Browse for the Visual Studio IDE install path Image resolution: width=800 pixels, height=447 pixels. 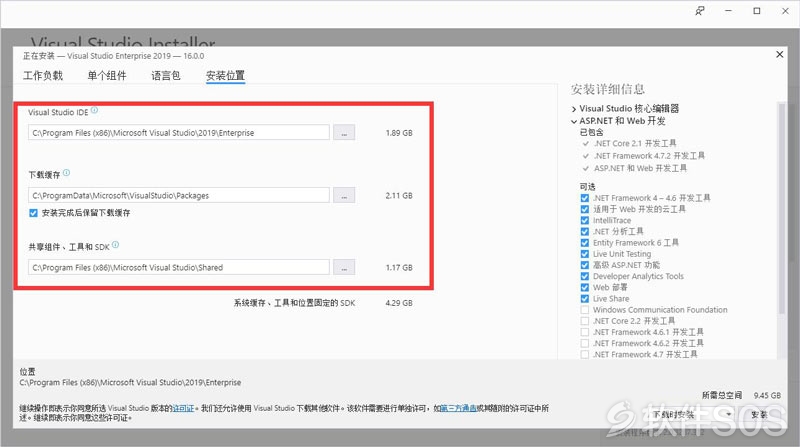click(344, 133)
